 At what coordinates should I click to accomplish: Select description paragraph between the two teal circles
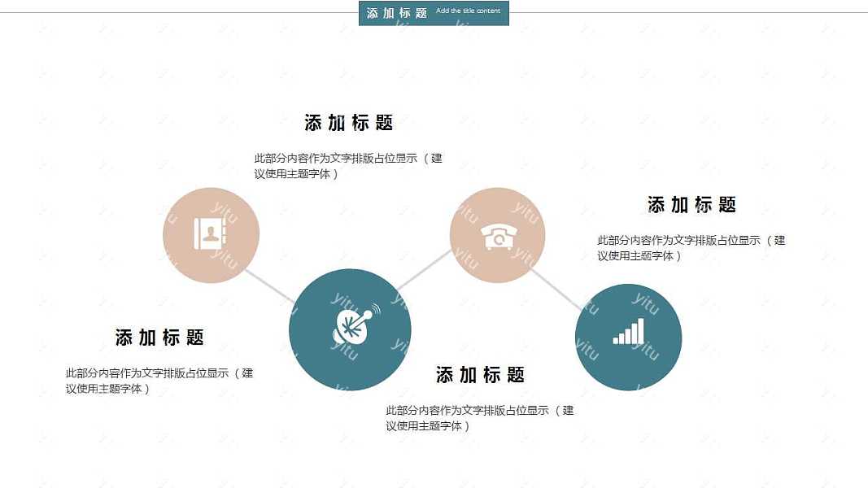tap(480, 418)
